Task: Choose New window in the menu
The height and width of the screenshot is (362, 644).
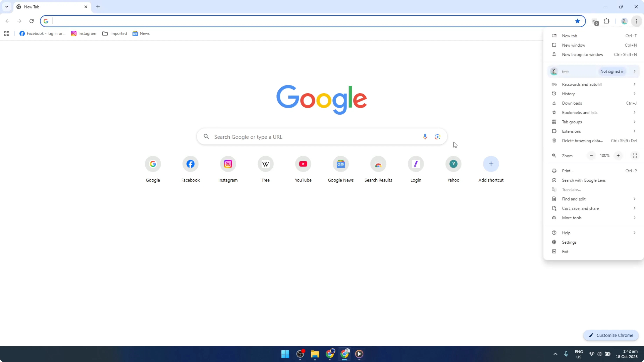Action: point(593,45)
